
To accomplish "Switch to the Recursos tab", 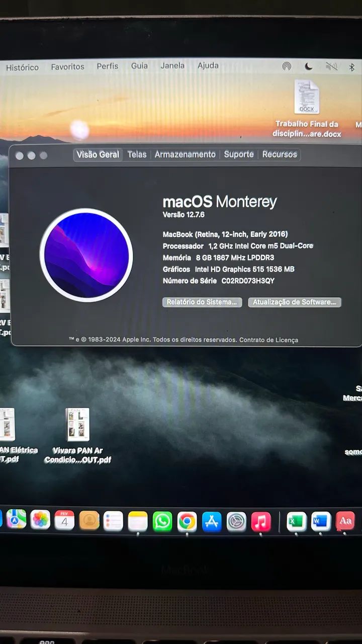I will pyautogui.click(x=280, y=154).
